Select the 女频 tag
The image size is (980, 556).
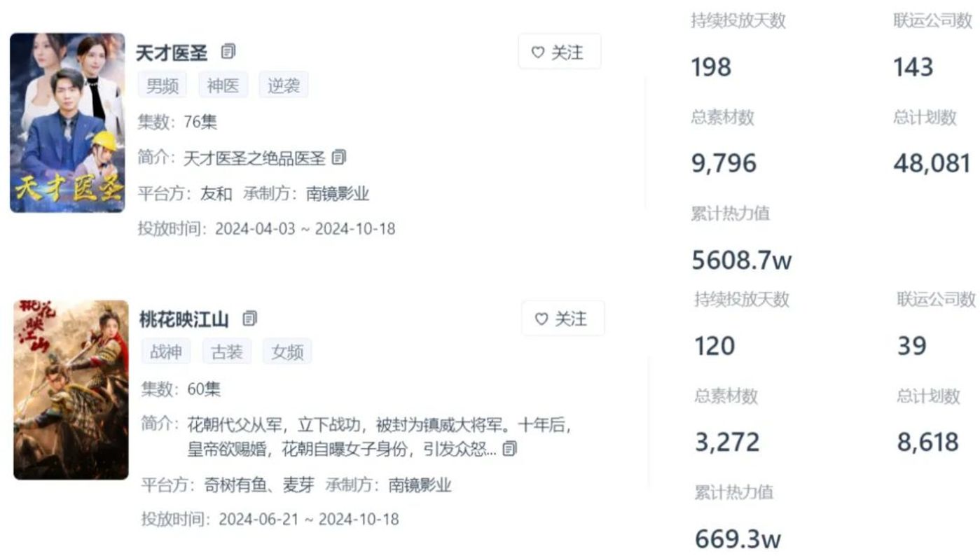(x=287, y=352)
